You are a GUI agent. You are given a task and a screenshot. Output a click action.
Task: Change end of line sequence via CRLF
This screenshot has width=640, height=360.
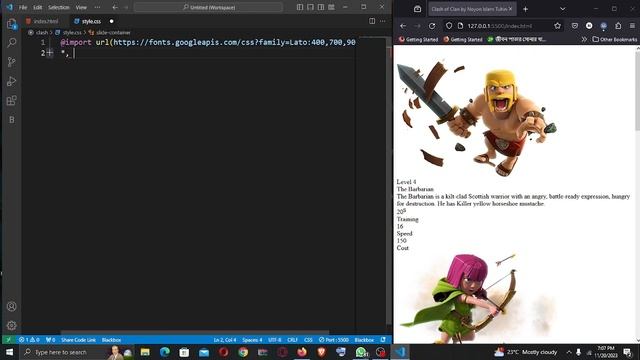click(x=292, y=340)
